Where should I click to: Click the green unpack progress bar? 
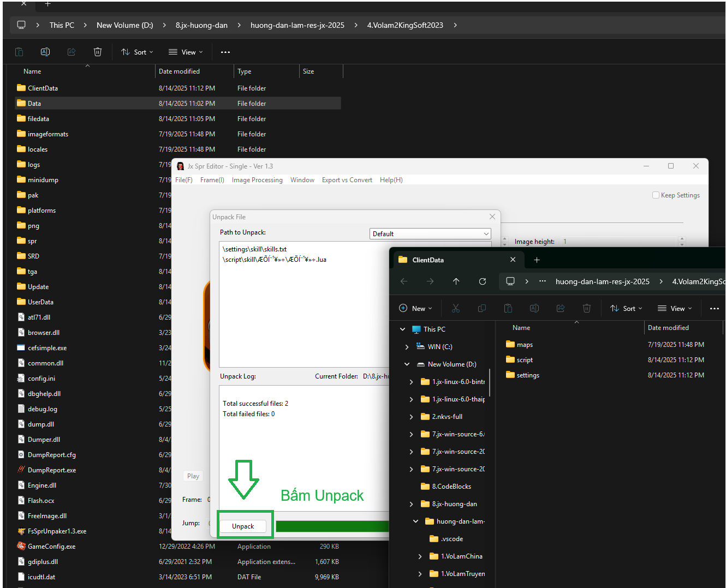coord(332,526)
